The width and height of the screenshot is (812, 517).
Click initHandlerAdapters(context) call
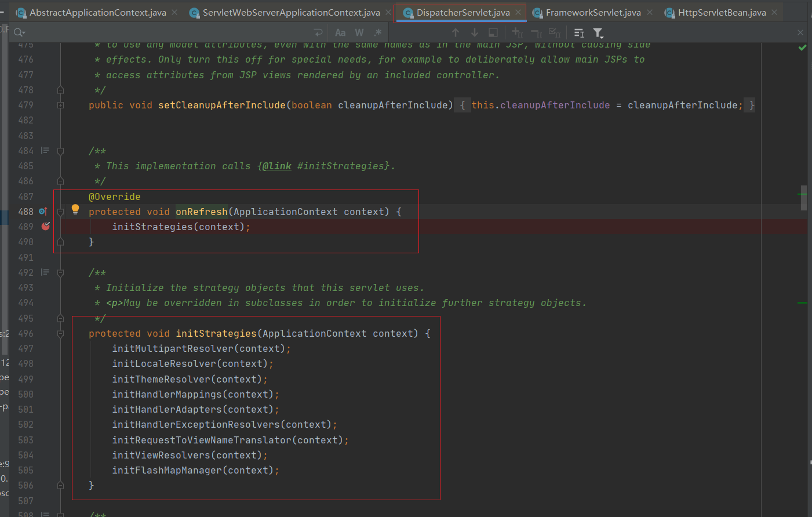point(193,409)
